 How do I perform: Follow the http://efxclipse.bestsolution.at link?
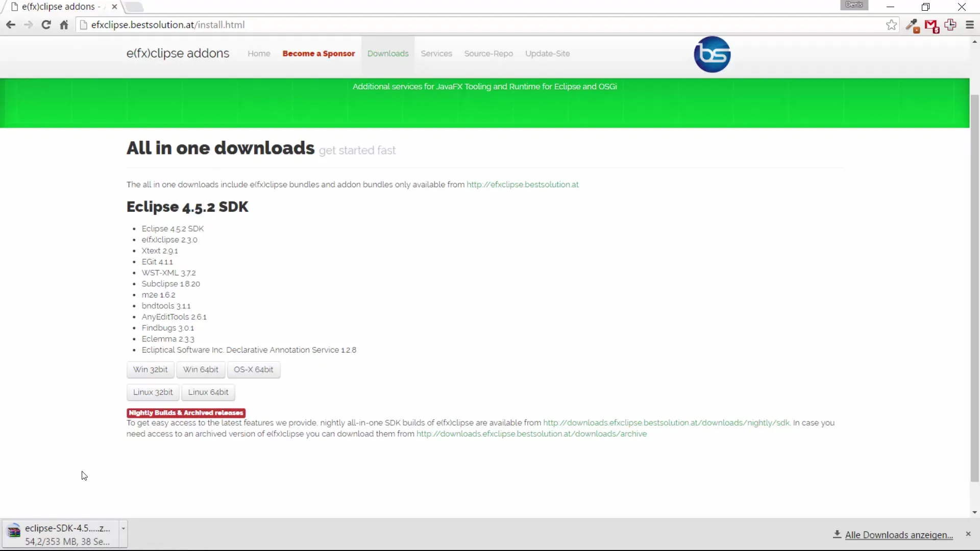(x=522, y=185)
